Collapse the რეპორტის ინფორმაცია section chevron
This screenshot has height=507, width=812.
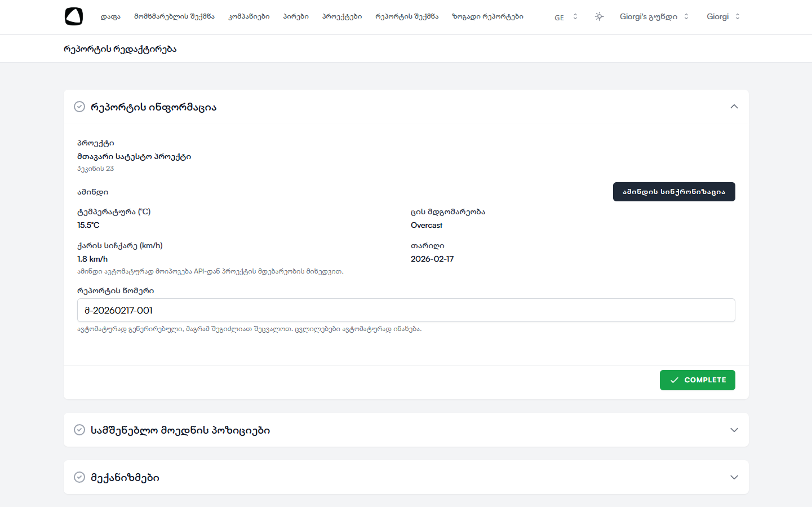point(734,107)
